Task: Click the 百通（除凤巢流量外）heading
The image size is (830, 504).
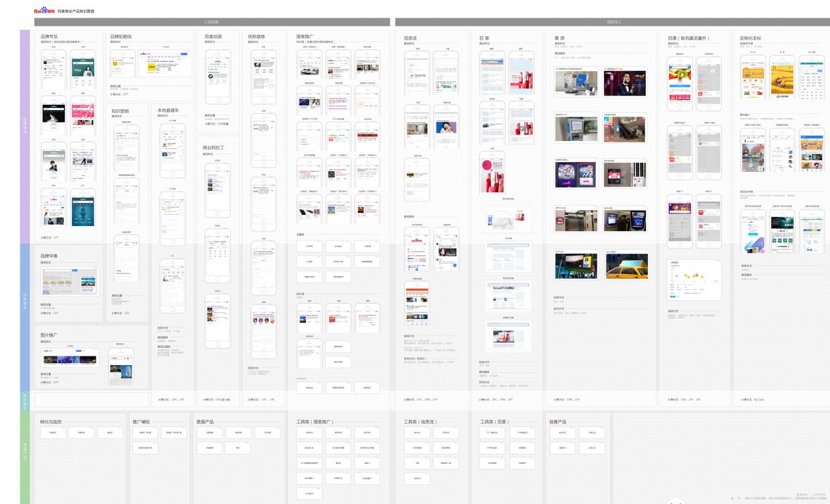Action: coord(688,38)
